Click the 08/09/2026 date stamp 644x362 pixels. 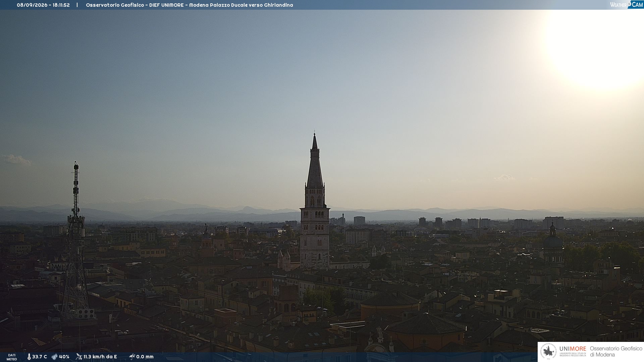click(32, 5)
